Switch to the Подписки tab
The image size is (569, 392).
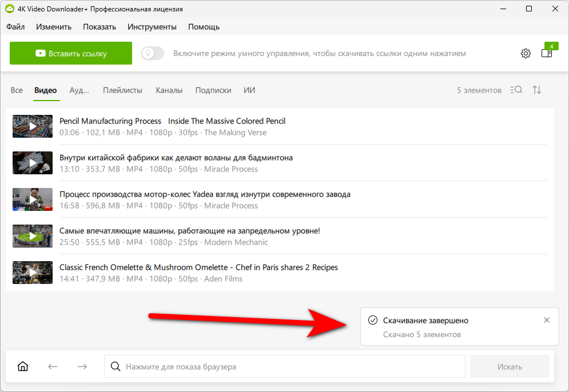213,90
